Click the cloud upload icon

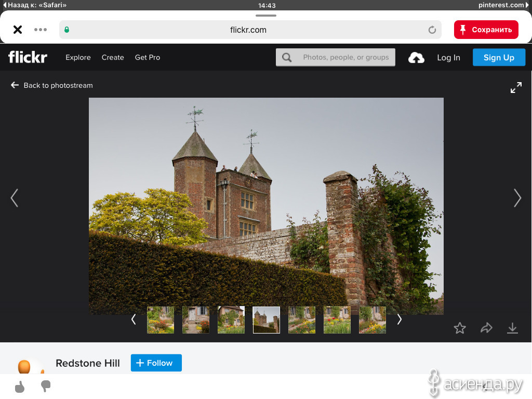(416, 58)
